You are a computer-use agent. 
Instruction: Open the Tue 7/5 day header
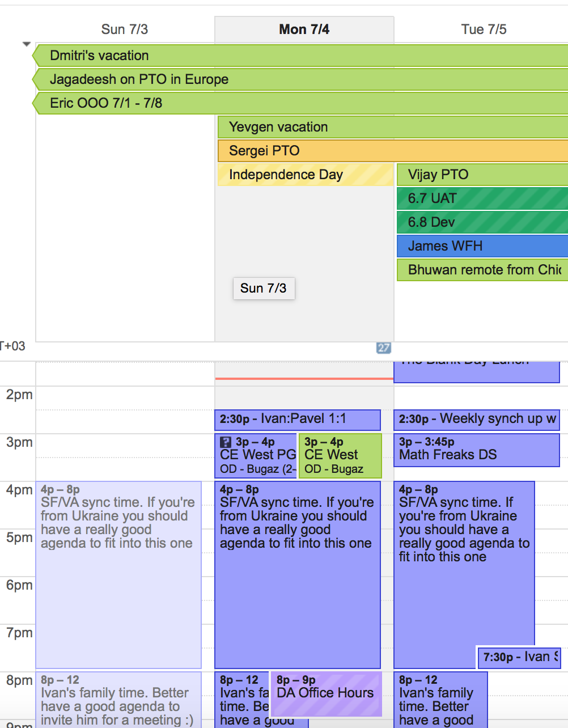click(x=484, y=29)
